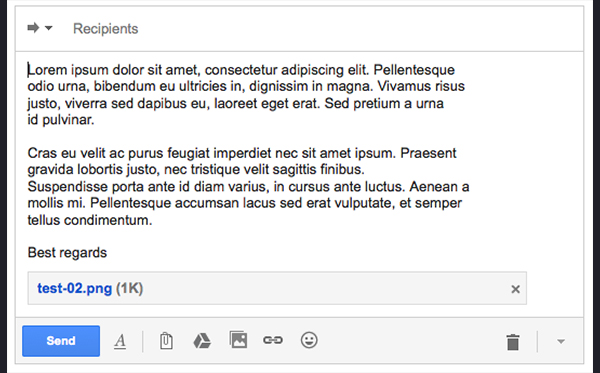The image size is (600, 373).
Task: Click the (1K) attachment size label
Action: (x=129, y=288)
